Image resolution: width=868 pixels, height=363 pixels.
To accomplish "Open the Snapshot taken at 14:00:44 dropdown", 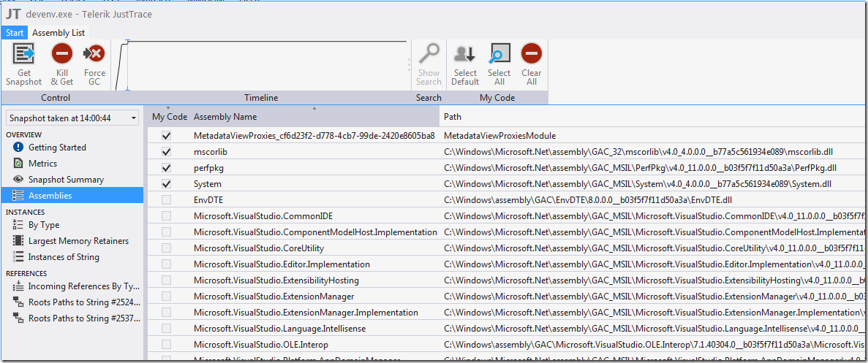I will [72, 118].
